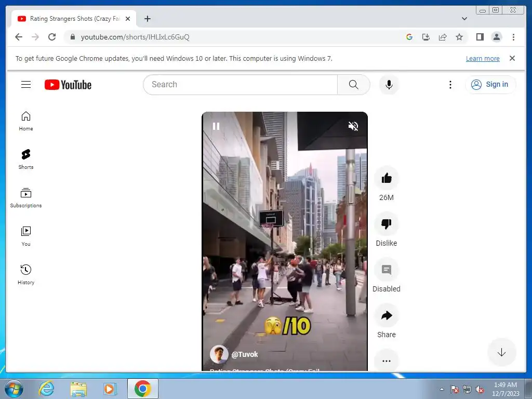The width and height of the screenshot is (532, 399).
Task: Select the Rating Strangers Shots tab
Action: [x=74, y=19]
